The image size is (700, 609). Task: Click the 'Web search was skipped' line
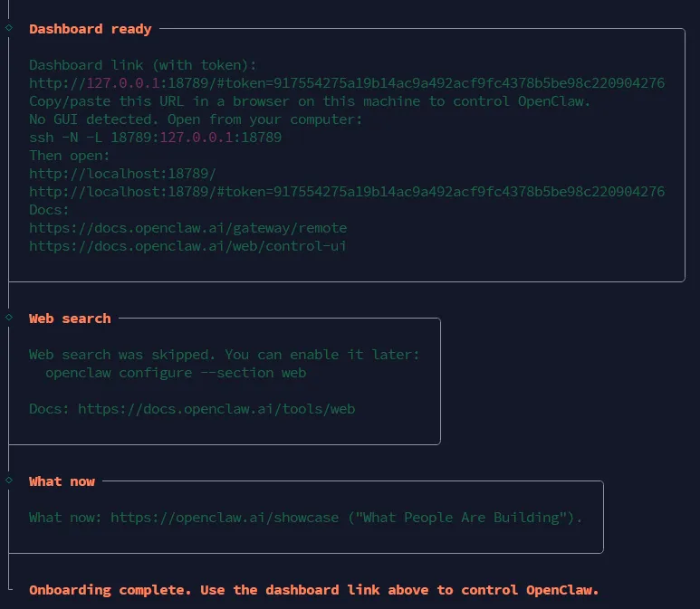224,355
